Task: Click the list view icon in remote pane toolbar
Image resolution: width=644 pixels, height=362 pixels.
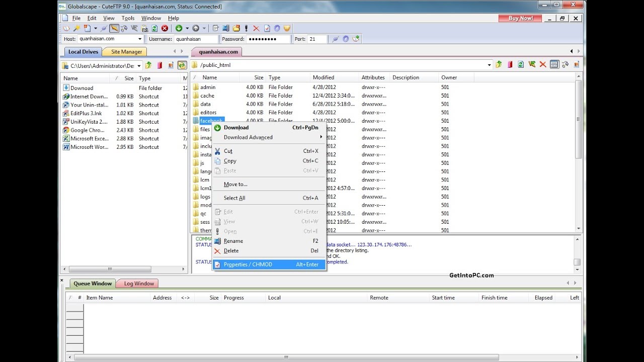Action: click(x=554, y=64)
